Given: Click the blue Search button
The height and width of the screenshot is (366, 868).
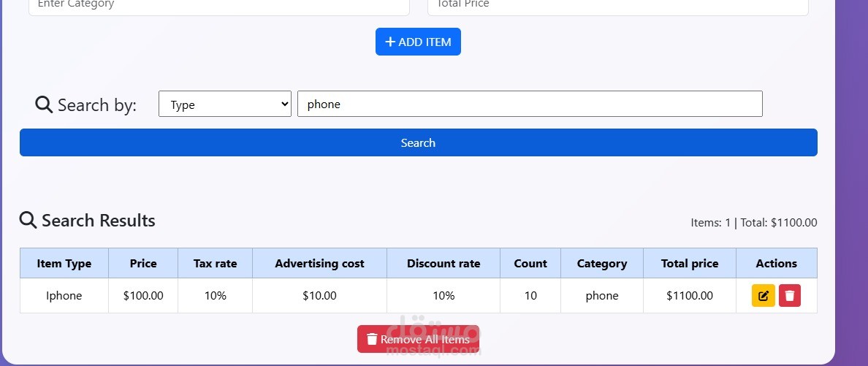Looking at the screenshot, I should tap(419, 143).
